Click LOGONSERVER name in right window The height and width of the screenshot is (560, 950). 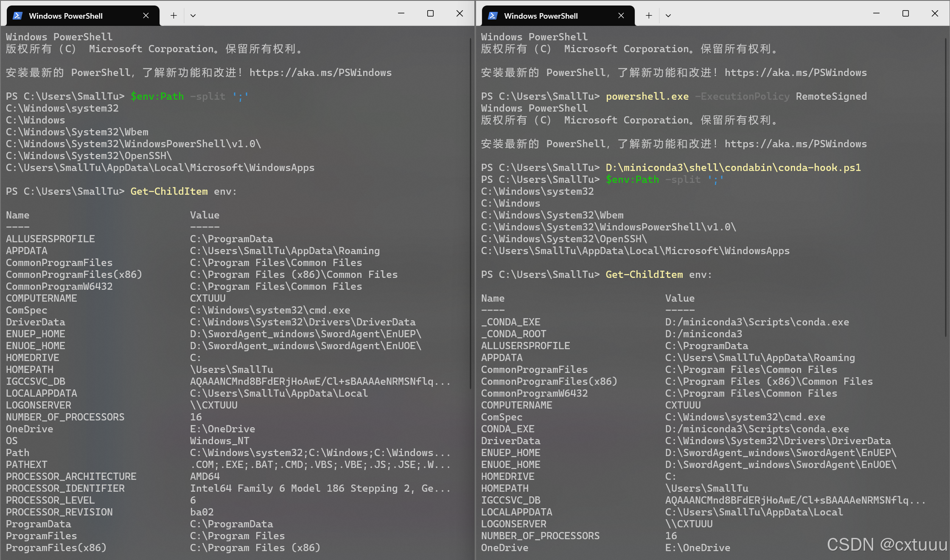[x=514, y=524]
